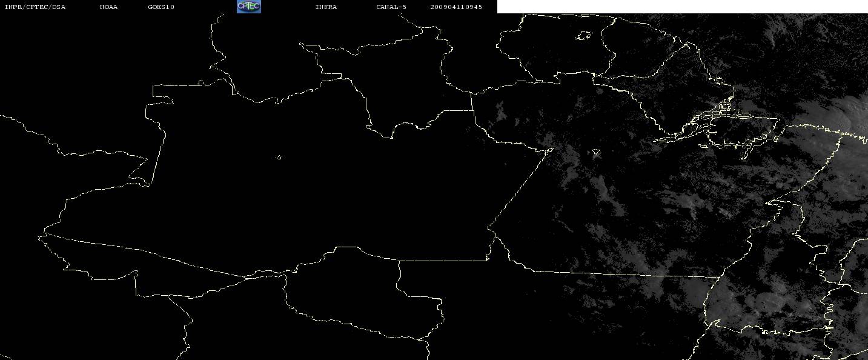Click the CANAL-5 channel label
This screenshot has height=360, width=868.
(391, 7)
